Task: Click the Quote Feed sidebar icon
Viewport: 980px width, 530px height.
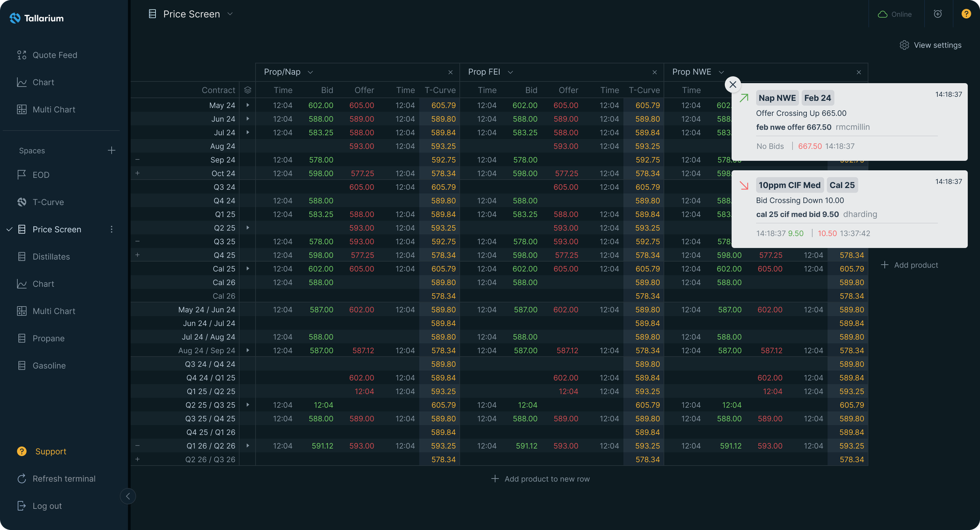Action: pyautogui.click(x=22, y=55)
